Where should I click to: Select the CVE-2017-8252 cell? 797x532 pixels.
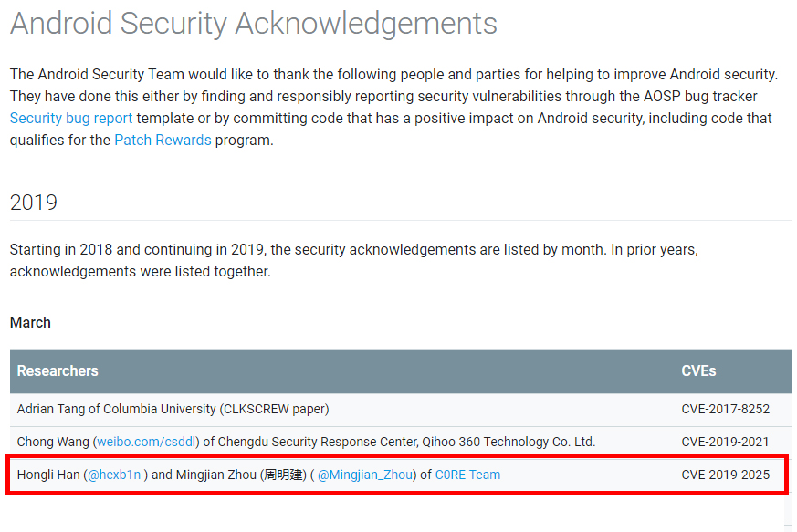(725, 409)
